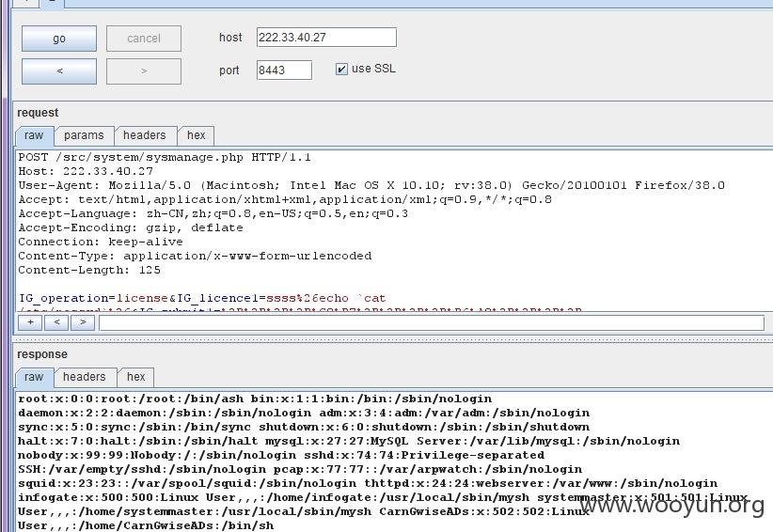Open the request hex tab
The width and height of the screenshot is (773, 532).
(196, 135)
